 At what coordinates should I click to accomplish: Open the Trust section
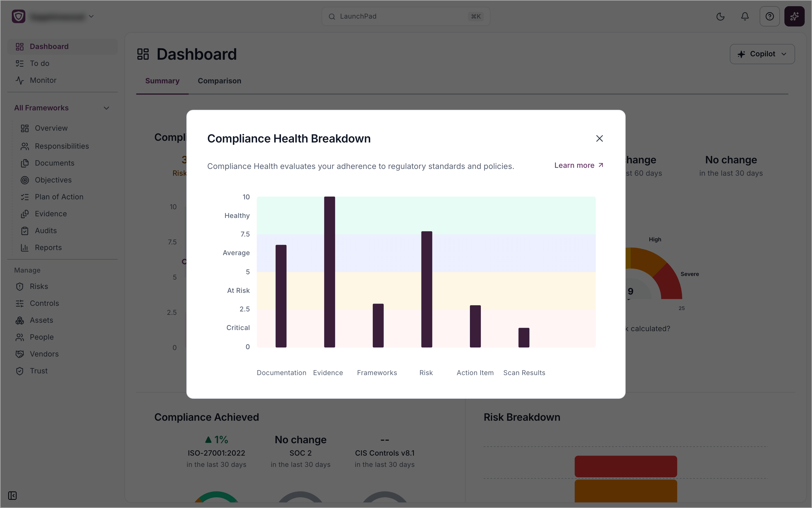63,371
